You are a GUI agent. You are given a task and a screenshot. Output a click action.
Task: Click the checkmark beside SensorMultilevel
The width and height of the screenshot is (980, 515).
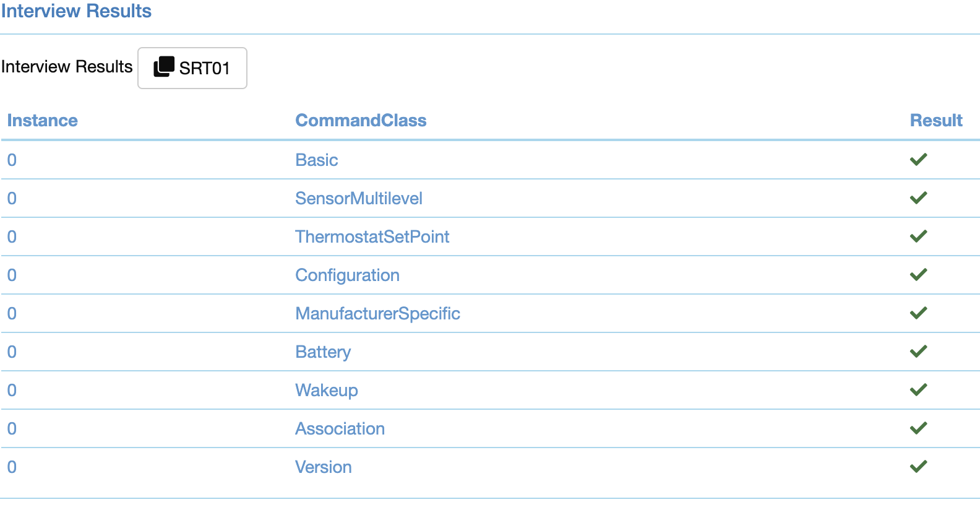918,197
